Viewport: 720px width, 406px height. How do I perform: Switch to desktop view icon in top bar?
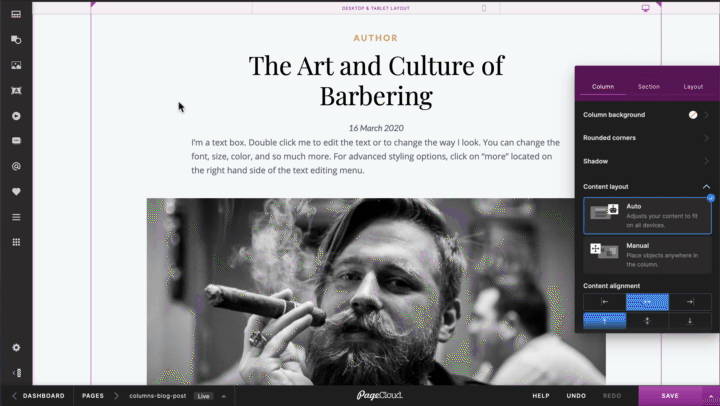point(646,8)
